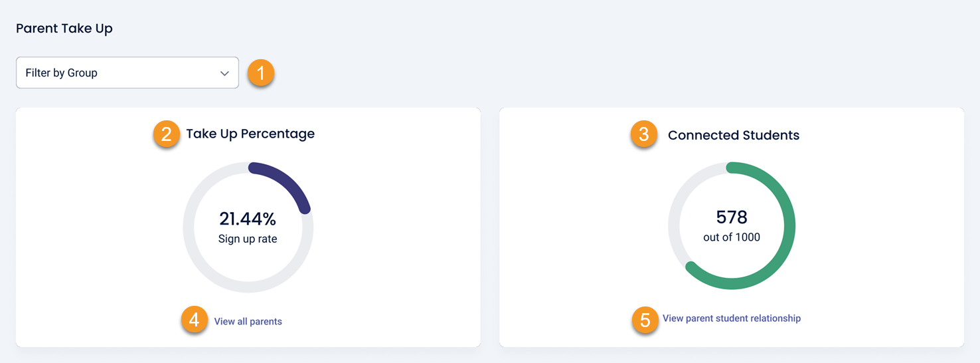Screen dimensions: 980x363
Task: Open the View all parents link
Action: pos(248,322)
